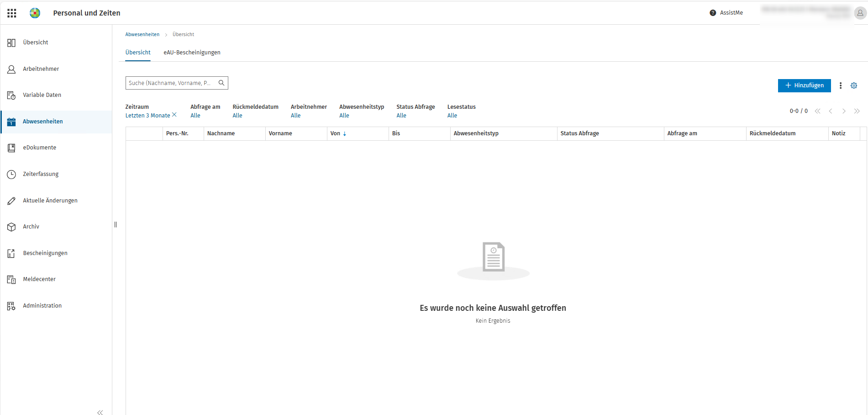Go to Arbeitnehmer section
The height and width of the screenshot is (415, 868).
pyautogui.click(x=41, y=69)
